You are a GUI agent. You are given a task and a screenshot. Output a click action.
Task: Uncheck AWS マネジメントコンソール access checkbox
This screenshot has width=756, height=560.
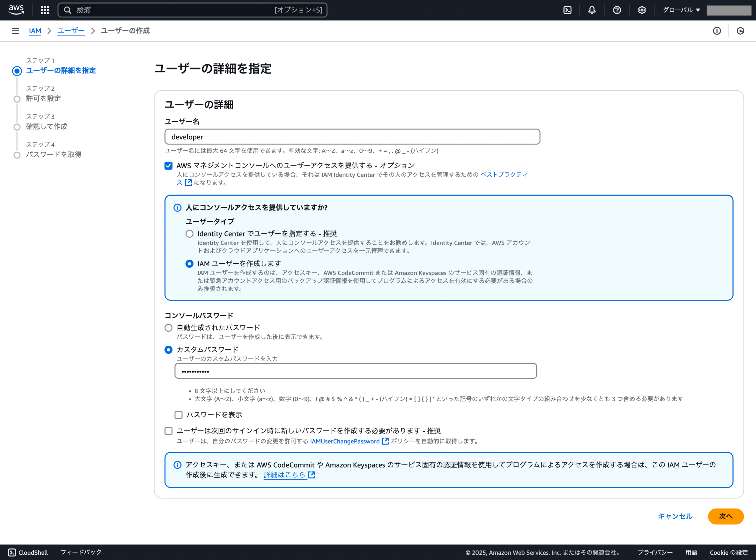pyautogui.click(x=168, y=165)
